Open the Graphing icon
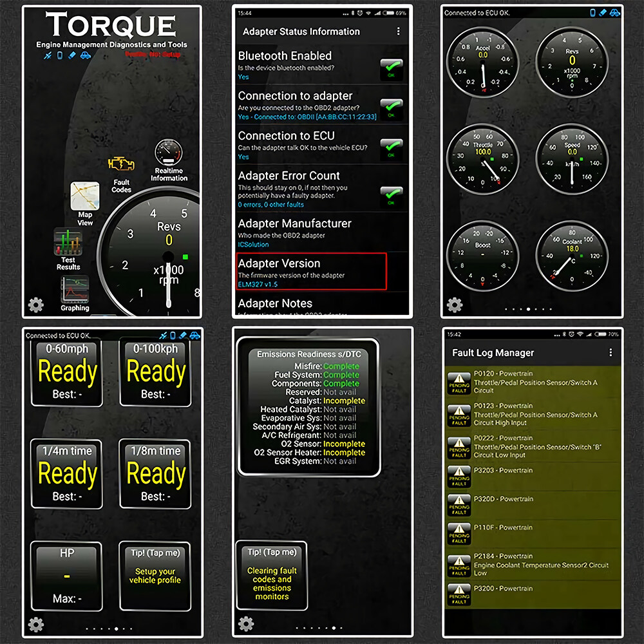This screenshot has width=644, height=644. tap(75, 289)
